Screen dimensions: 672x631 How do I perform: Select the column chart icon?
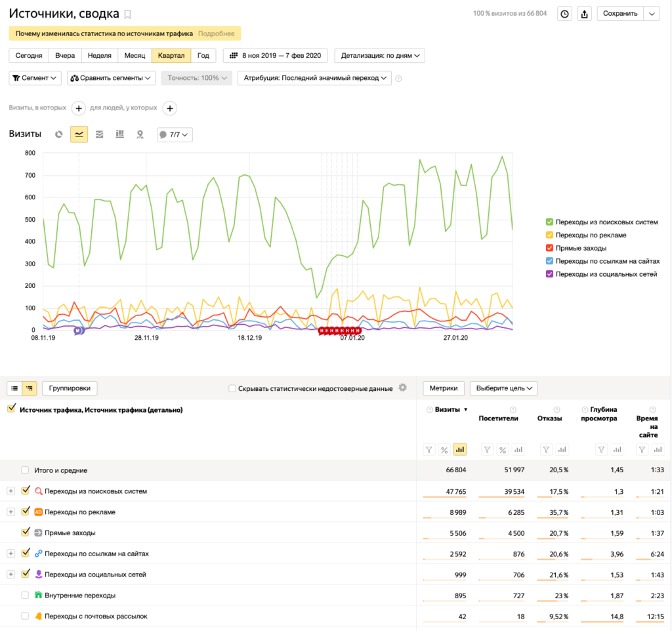[x=119, y=134]
